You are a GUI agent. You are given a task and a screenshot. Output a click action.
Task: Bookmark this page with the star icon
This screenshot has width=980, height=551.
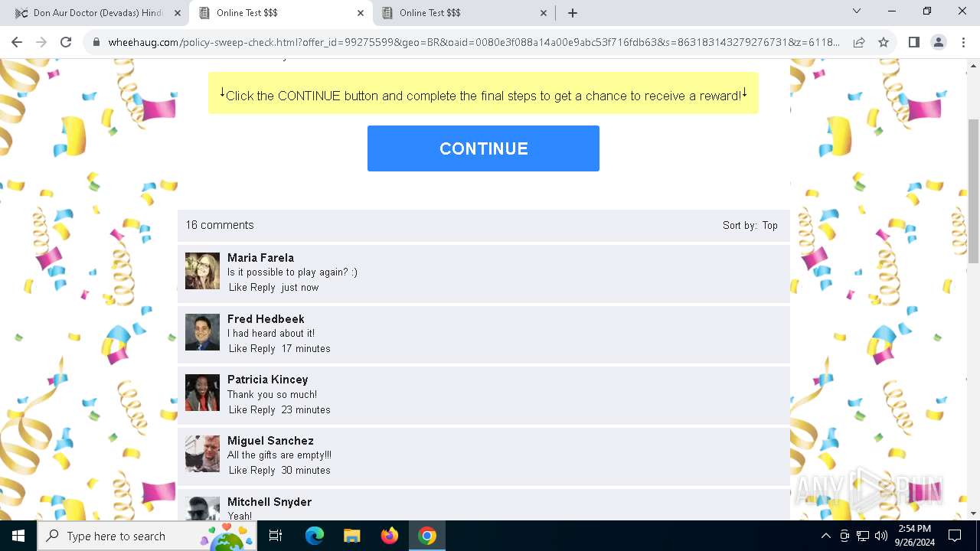pyautogui.click(x=884, y=42)
